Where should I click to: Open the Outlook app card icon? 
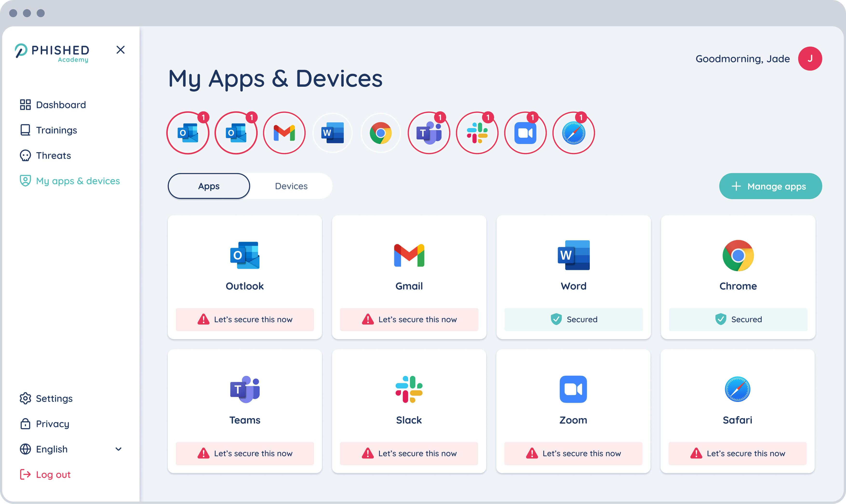click(x=245, y=255)
